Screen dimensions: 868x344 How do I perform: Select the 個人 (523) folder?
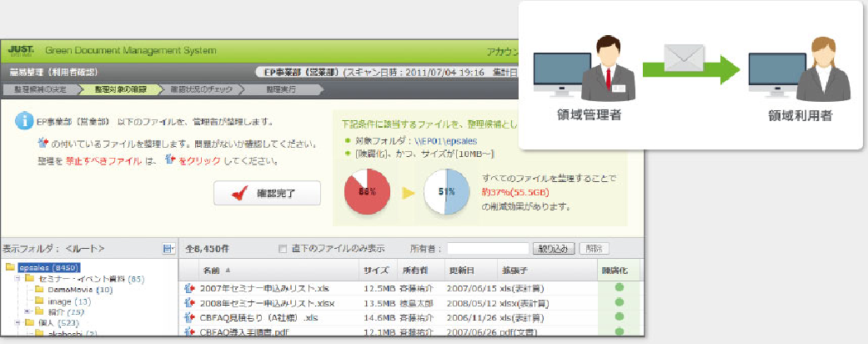pyautogui.click(x=58, y=322)
